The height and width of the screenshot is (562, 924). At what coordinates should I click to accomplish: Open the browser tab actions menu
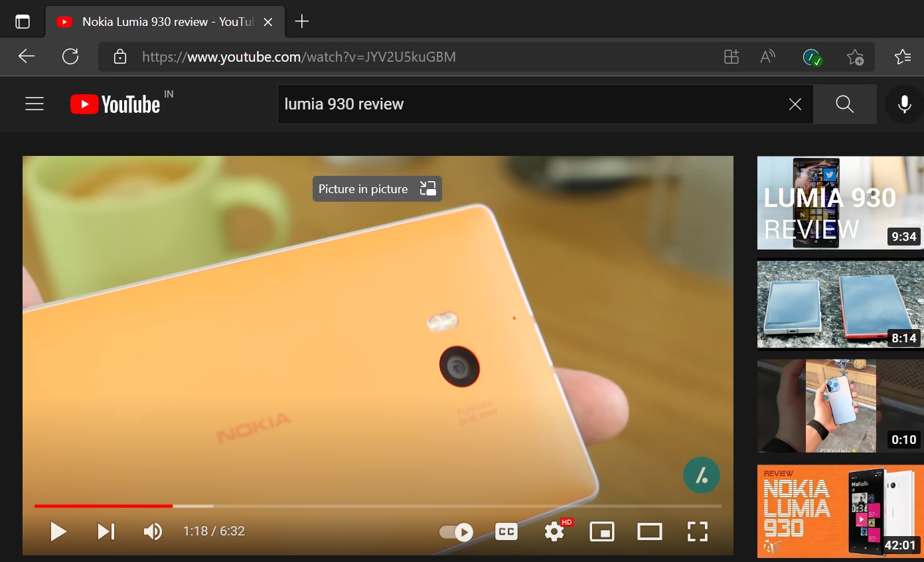click(x=23, y=21)
